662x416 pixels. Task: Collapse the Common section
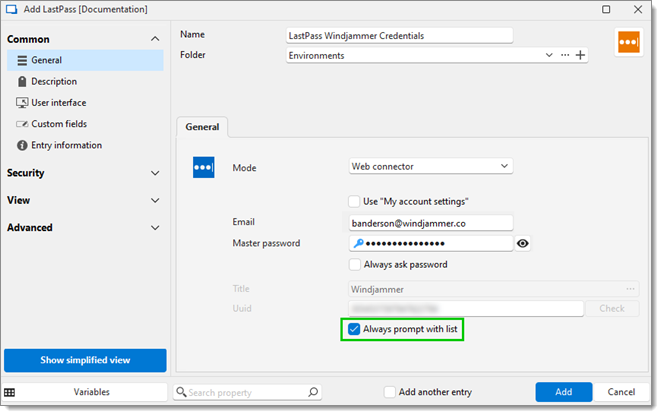pos(155,39)
